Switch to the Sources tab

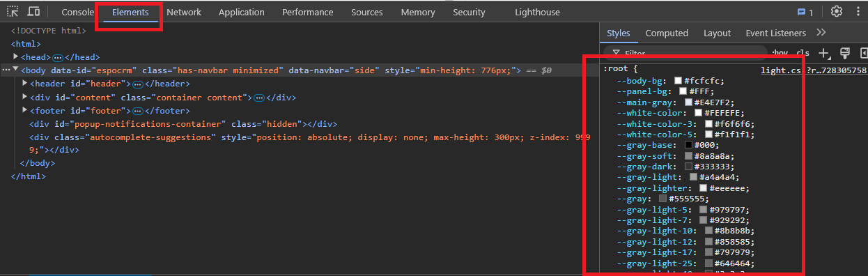(x=366, y=13)
